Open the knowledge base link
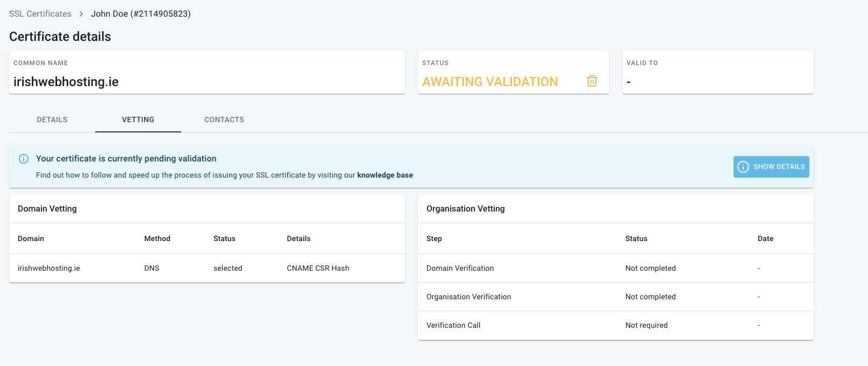The height and width of the screenshot is (366, 868). 385,175
